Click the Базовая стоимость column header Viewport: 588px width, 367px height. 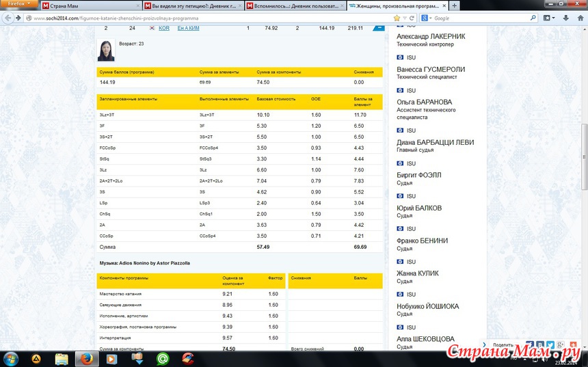click(276, 99)
